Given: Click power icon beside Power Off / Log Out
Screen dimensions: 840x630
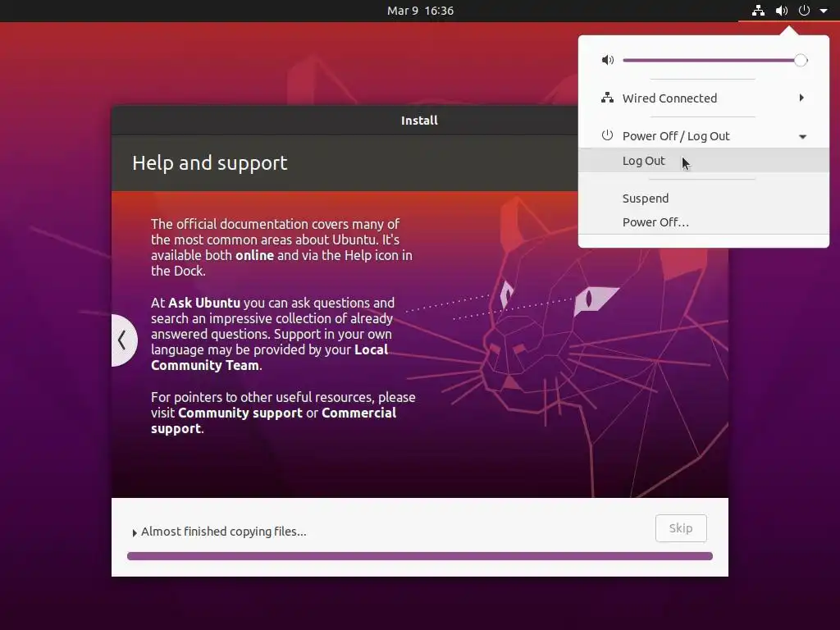Looking at the screenshot, I should 607,135.
